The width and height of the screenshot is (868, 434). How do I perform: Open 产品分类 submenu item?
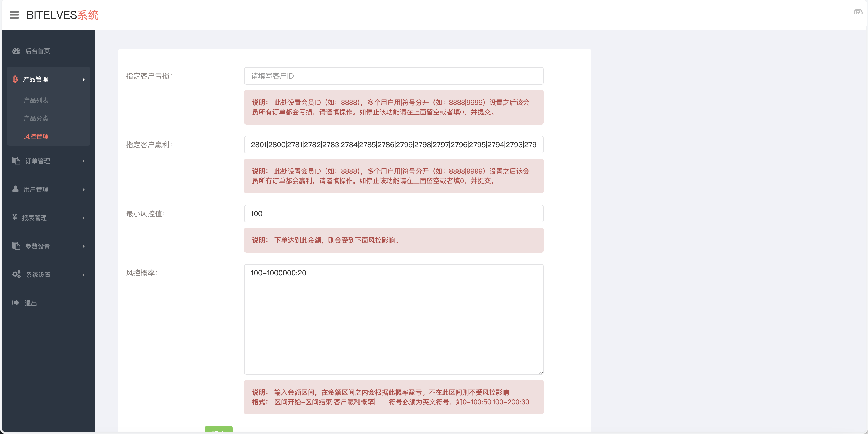36,118
